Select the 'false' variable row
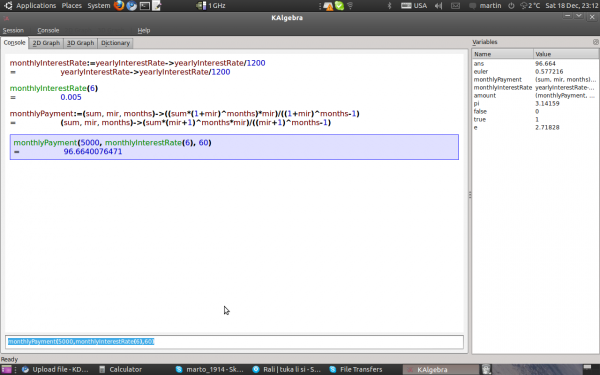The width and height of the screenshot is (600, 375). 535,112
